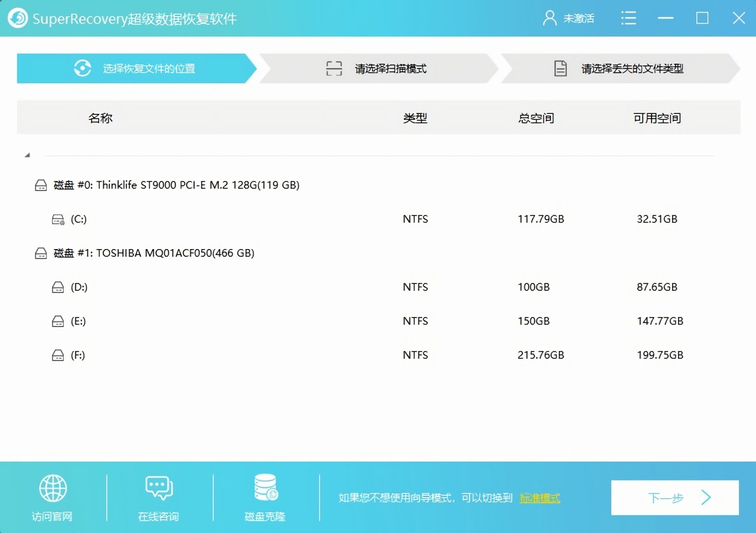
Task: Select the 磁盘克隆 disk clone icon
Action: click(265, 489)
